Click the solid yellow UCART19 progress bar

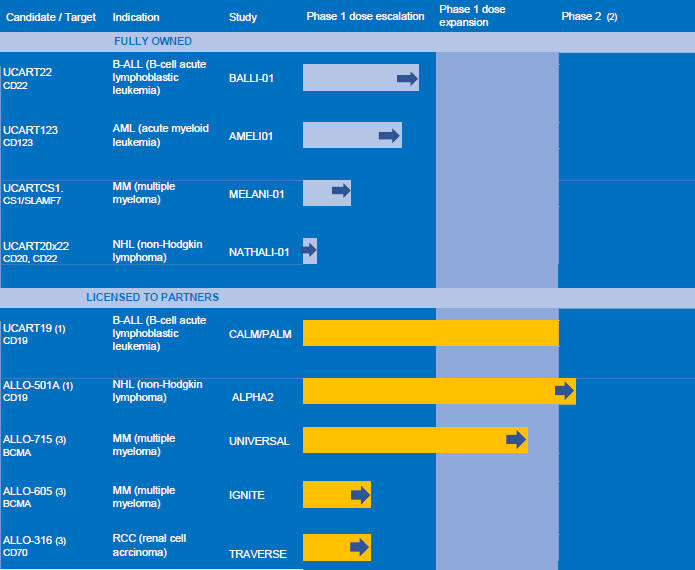pyautogui.click(x=430, y=333)
